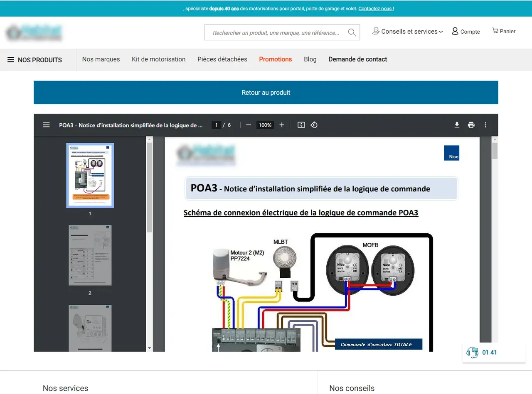Click the Nos conseils heading
Screen dimensions: 532x394
(352, 388)
